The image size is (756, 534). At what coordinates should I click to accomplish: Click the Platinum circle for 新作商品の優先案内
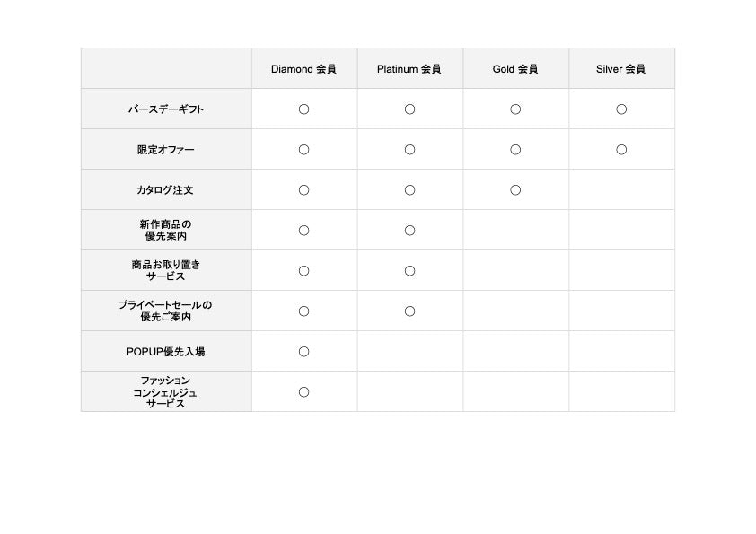pos(409,231)
